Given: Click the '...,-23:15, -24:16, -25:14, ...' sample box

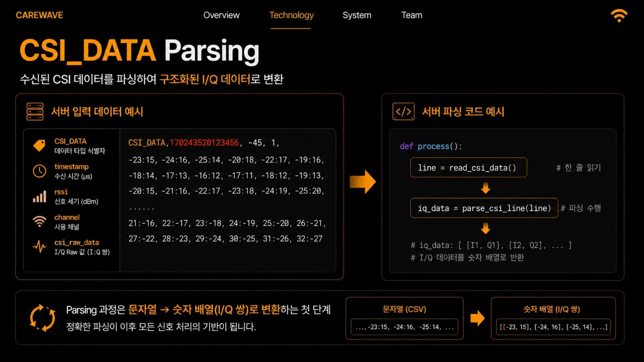Looking at the screenshot, I should point(405,327).
